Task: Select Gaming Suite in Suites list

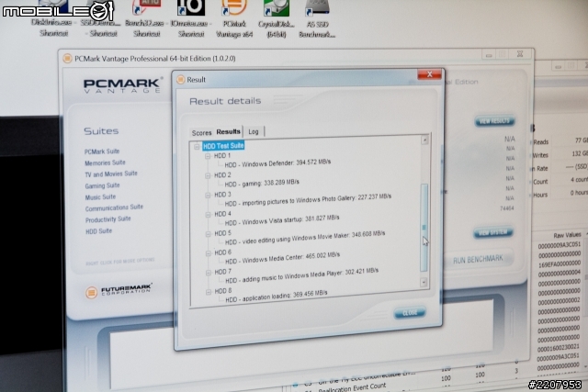Action: coord(102,185)
